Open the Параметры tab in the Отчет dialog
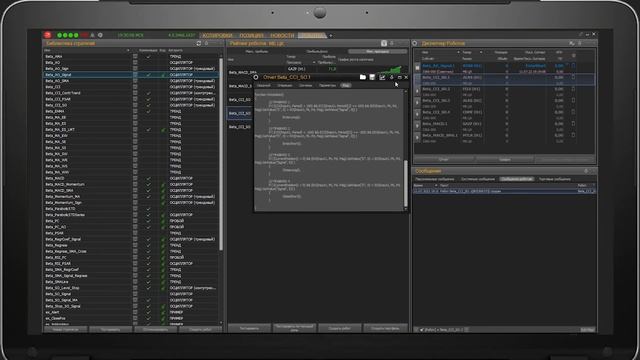 [327, 85]
